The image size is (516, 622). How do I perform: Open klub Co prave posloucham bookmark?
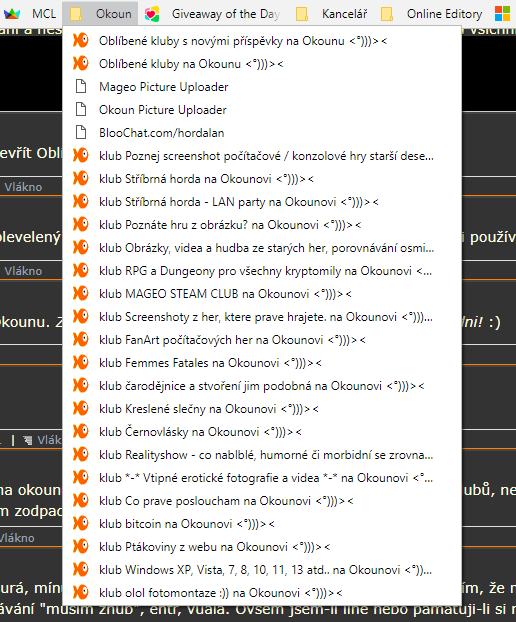tap(262, 501)
